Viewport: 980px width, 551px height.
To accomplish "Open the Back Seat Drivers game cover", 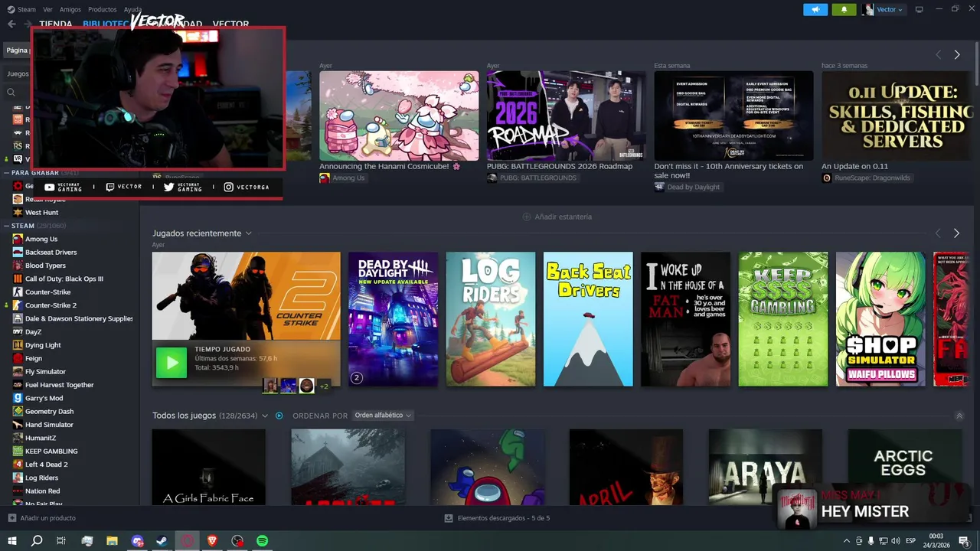I will coord(588,319).
